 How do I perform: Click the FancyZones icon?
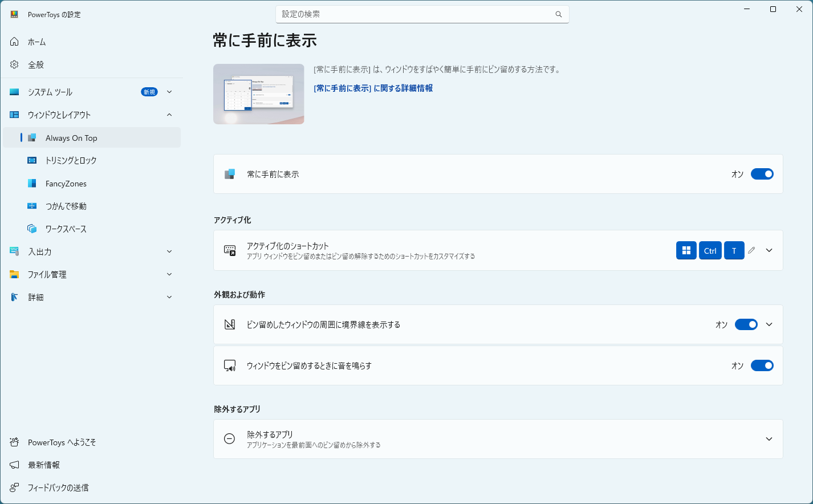tap(32, 183)
